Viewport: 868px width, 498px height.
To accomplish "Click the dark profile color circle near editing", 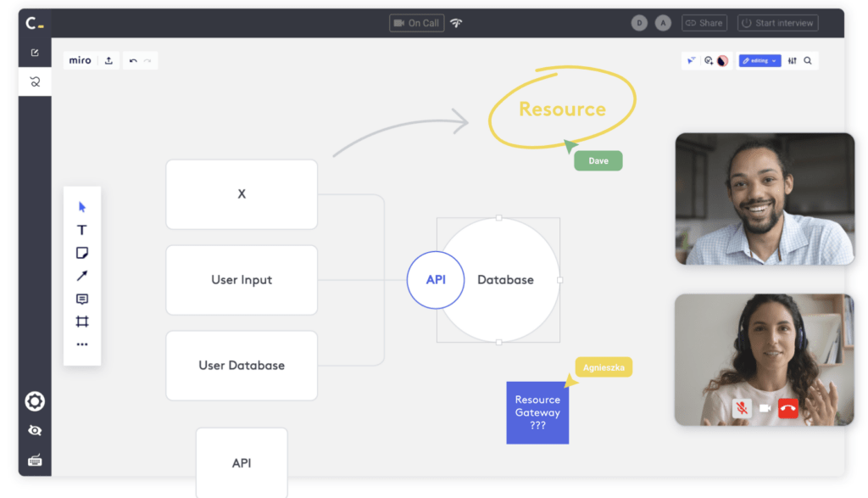I will (x=721, y=60).
